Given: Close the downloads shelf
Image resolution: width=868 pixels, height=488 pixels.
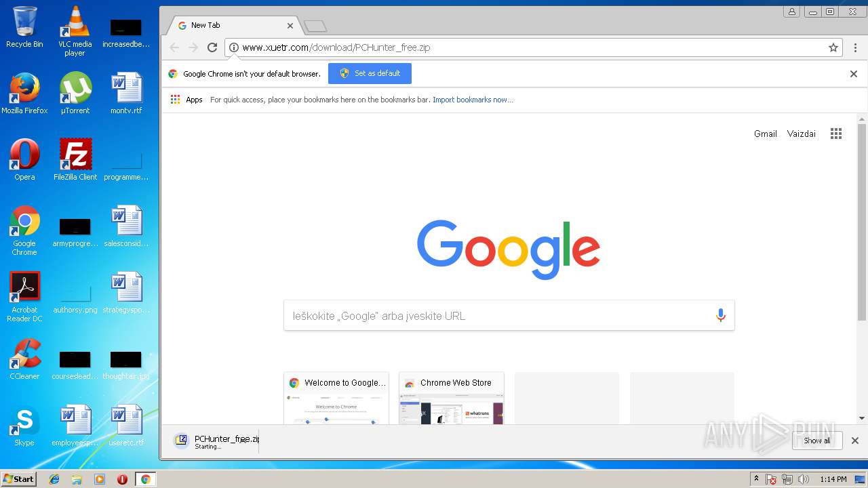Looking at the screenshot, I should 855,441.
